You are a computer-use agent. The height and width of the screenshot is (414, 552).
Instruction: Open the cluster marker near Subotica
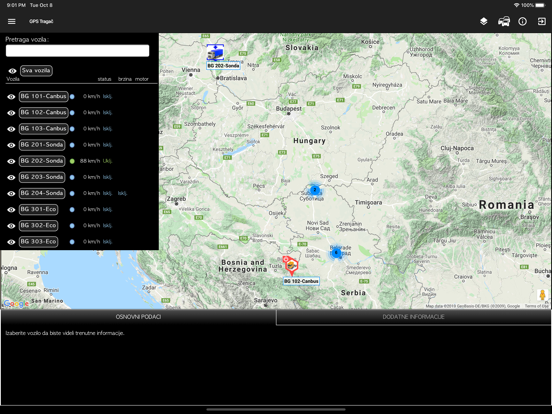click(x=315, y=190)
